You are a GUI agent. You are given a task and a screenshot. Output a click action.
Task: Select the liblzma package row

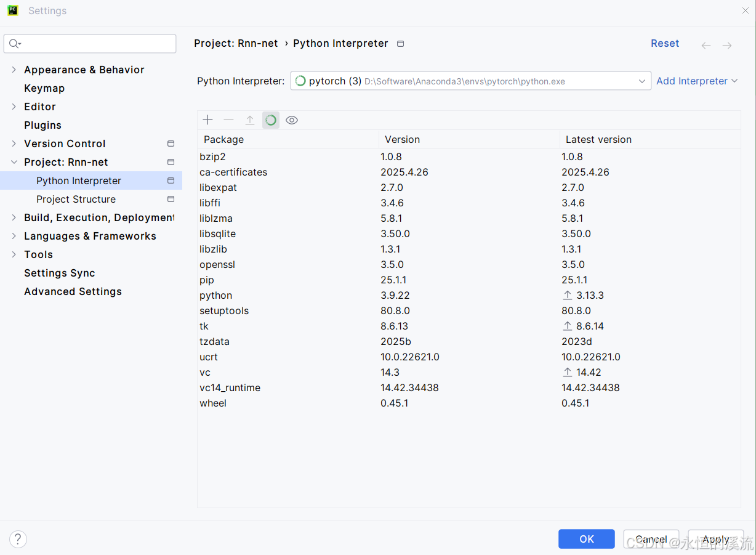pos(469,218)
